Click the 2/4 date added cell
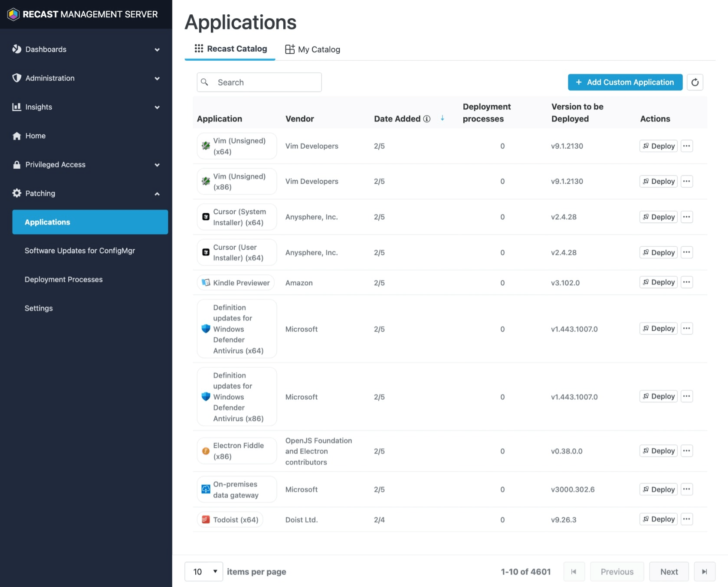 pyautogui.click(x=379, y=519)
